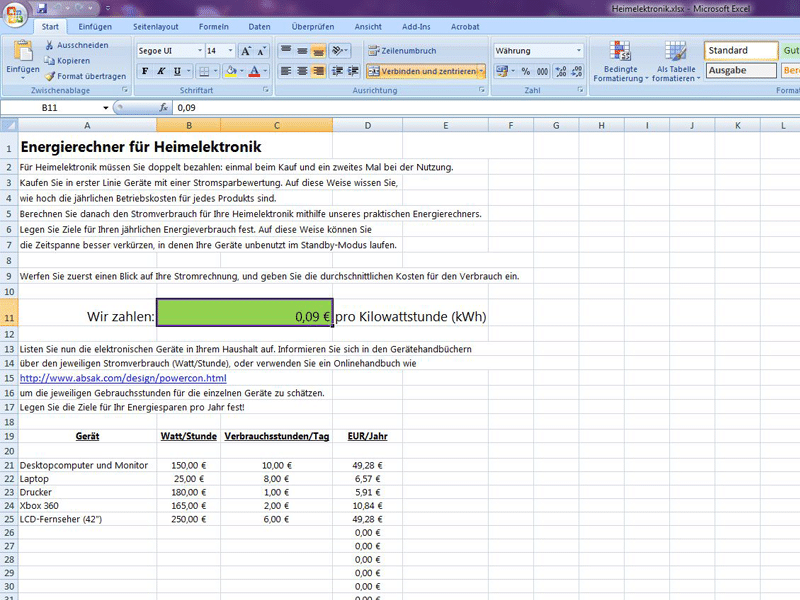Open Bedingte Formatierung menu
Viewport: 800px width, 600px height.
[620, 61]
